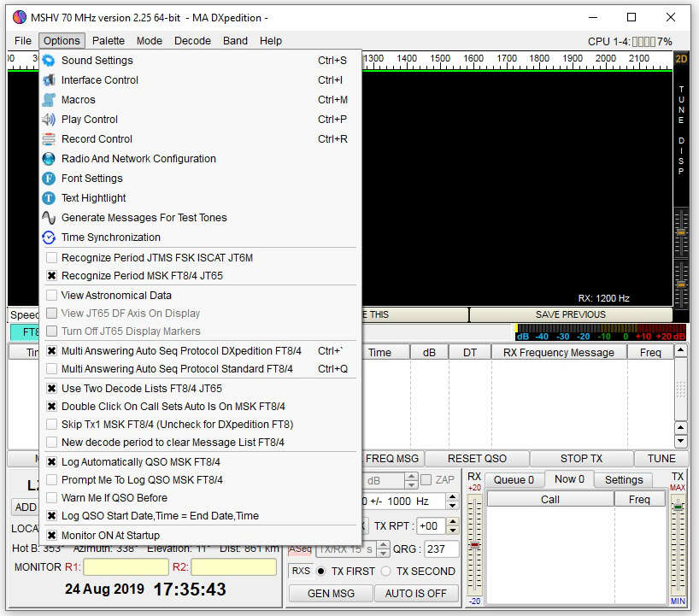Open the Help menu
The image size is (699, 616).
(271, 41)
